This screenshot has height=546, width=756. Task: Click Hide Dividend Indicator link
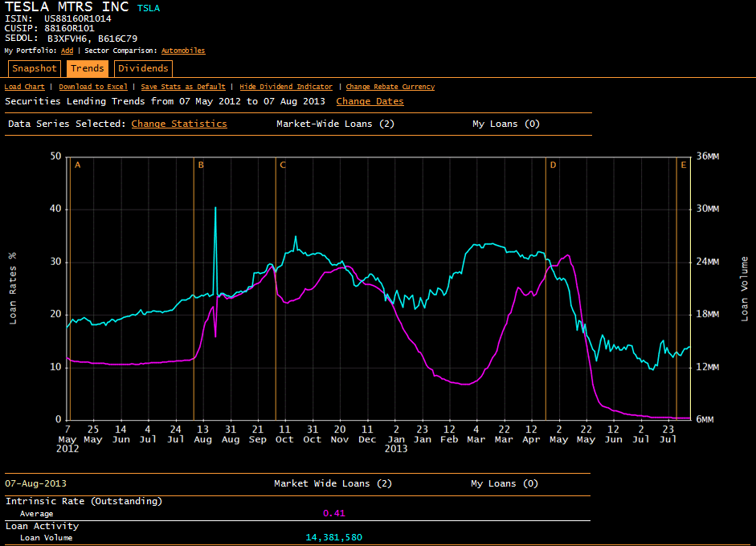286,87
